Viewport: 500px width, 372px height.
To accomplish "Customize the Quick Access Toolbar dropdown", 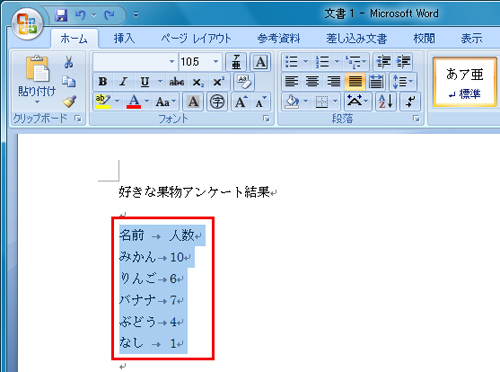I will pyautogui.click(x=136, y=15).
